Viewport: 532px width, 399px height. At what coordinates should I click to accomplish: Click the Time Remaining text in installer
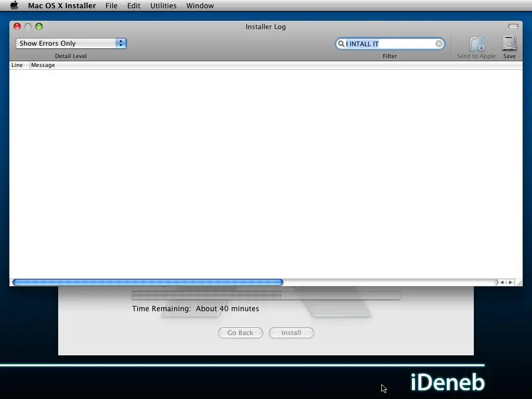click(x=195, y=309)
